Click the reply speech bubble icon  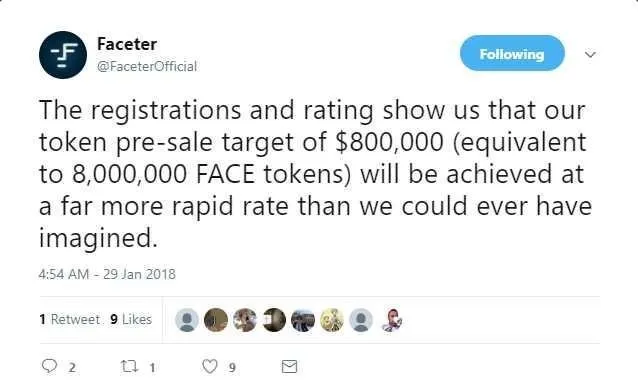click(x=49, y=366)
